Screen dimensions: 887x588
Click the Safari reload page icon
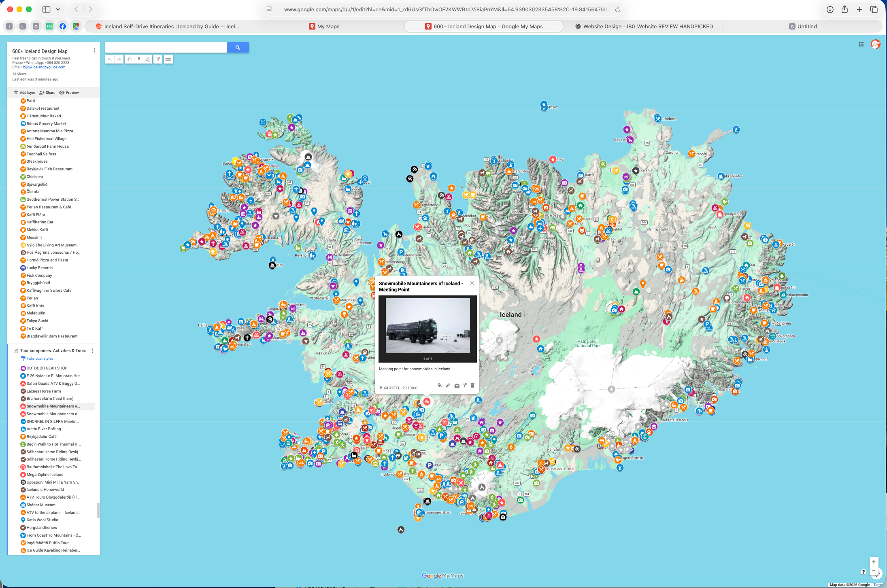(x=617, y=9)
